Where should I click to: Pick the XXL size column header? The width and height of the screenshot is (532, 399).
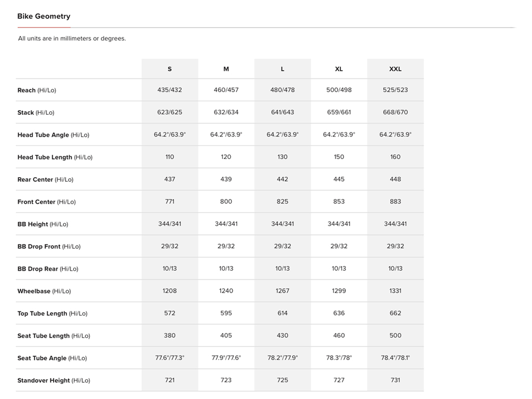pyautogui.click(x=395, y=69)
